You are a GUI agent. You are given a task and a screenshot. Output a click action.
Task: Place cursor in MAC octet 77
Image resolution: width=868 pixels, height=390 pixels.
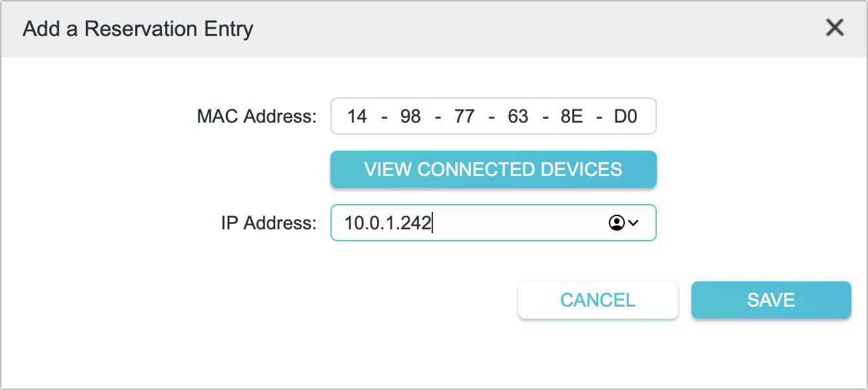pos(464,117)
